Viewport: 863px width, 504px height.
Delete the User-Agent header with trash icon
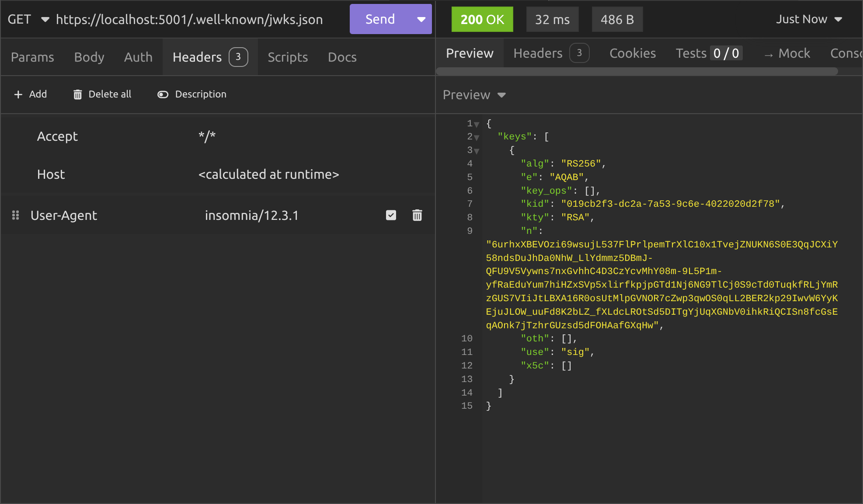point(417,215)
